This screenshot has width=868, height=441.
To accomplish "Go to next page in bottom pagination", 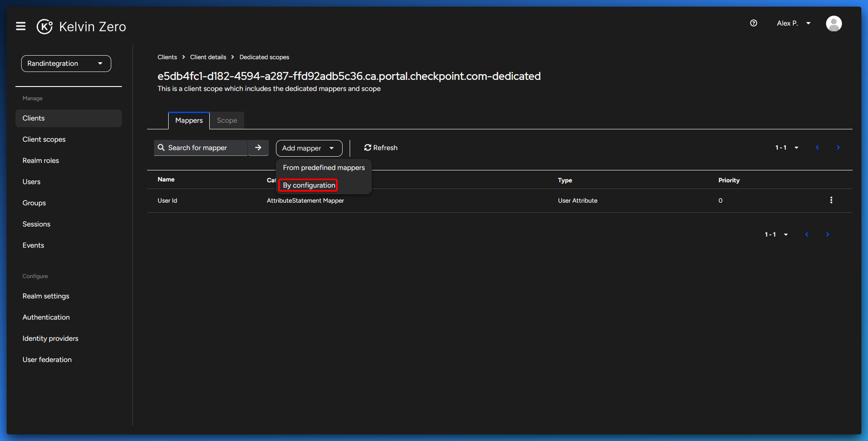I will click(827, 234).
